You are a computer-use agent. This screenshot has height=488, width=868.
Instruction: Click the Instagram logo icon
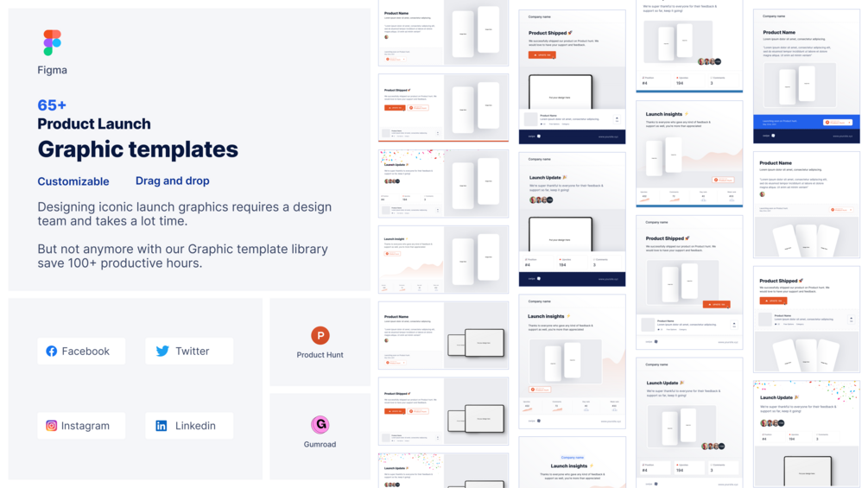point(52,426)
